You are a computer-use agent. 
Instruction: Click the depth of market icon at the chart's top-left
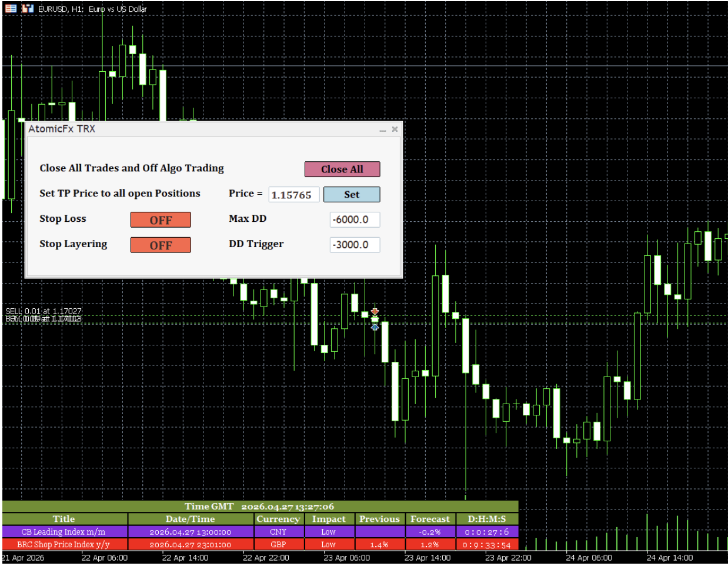[x=11, y=8]
